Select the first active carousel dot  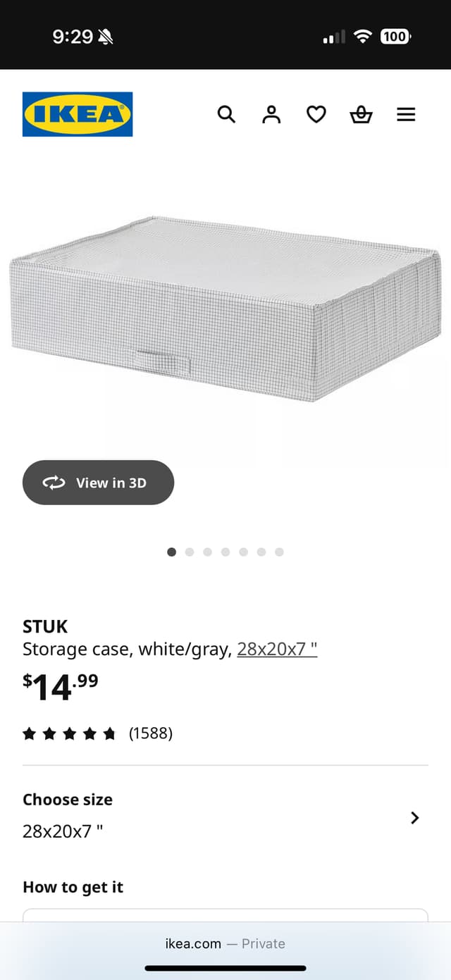(171, 552)
